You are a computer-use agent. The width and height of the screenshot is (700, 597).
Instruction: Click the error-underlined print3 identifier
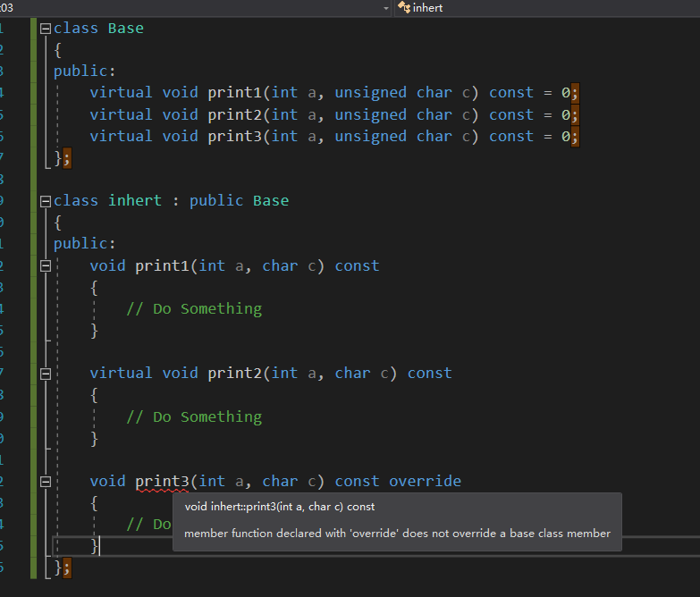point(162,482)
